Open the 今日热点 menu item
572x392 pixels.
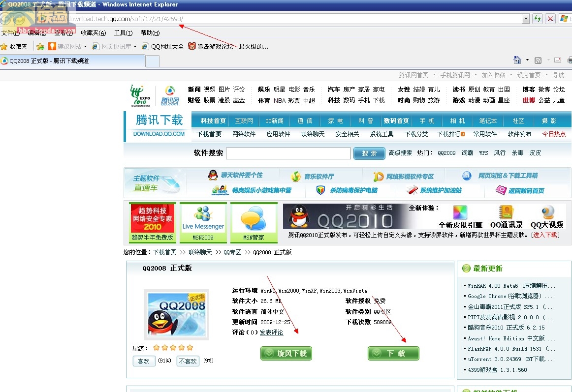coord(554,134)
